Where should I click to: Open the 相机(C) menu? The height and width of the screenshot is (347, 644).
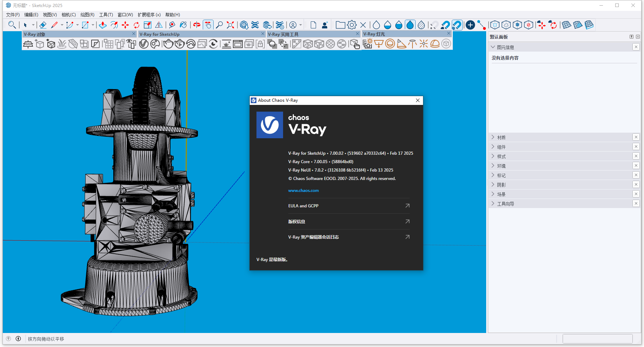tap(69, 15)
